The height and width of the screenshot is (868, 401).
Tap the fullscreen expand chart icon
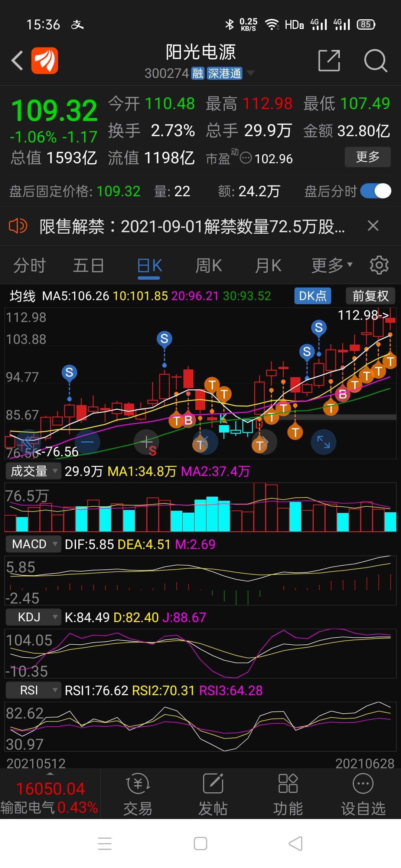pyautogui.click(x=323, y=442)
